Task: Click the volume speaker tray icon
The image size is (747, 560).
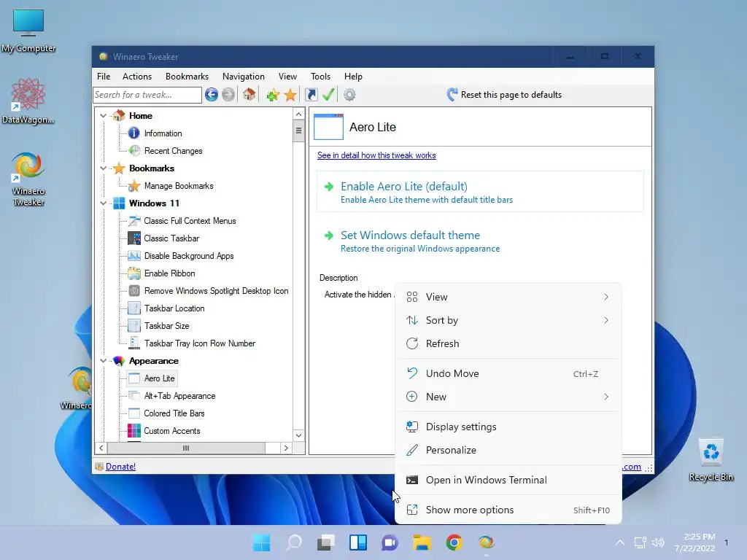Action: click(658, 542)
